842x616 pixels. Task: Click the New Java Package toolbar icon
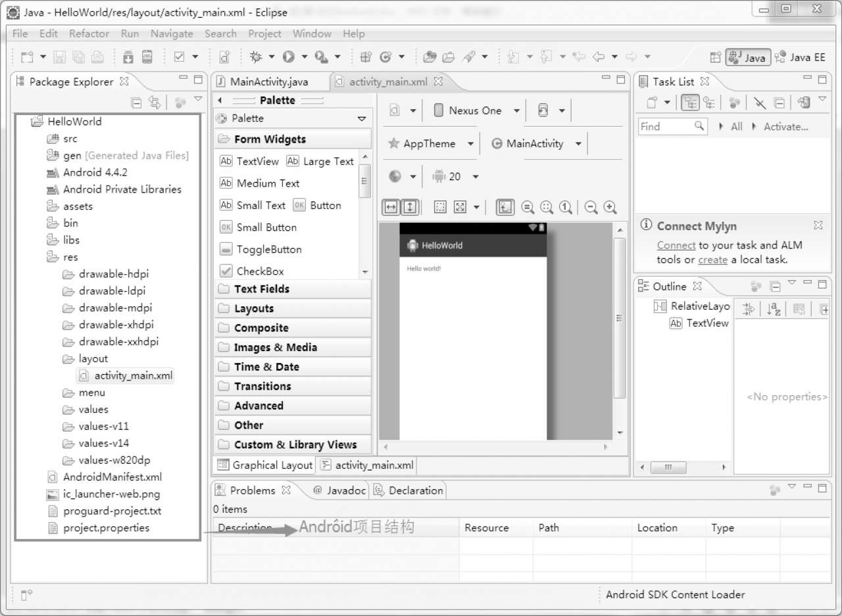[x=366, y=57]
